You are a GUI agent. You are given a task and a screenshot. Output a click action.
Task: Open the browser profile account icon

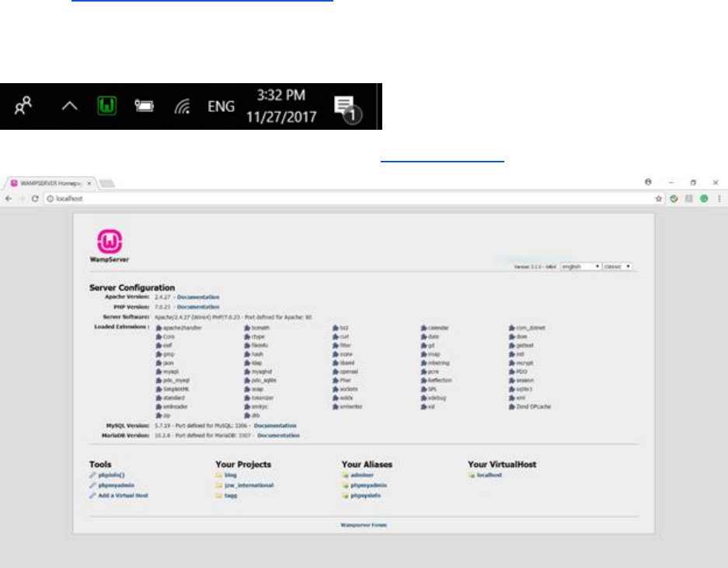[x=648, y=182]
